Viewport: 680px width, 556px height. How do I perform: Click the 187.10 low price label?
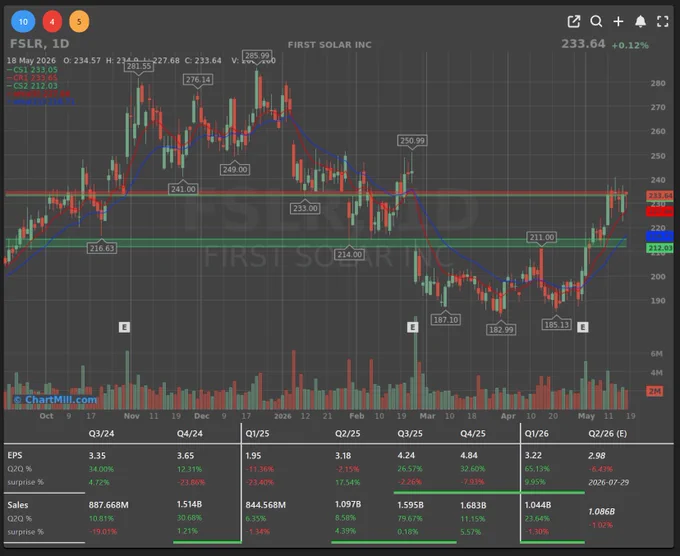445,320
